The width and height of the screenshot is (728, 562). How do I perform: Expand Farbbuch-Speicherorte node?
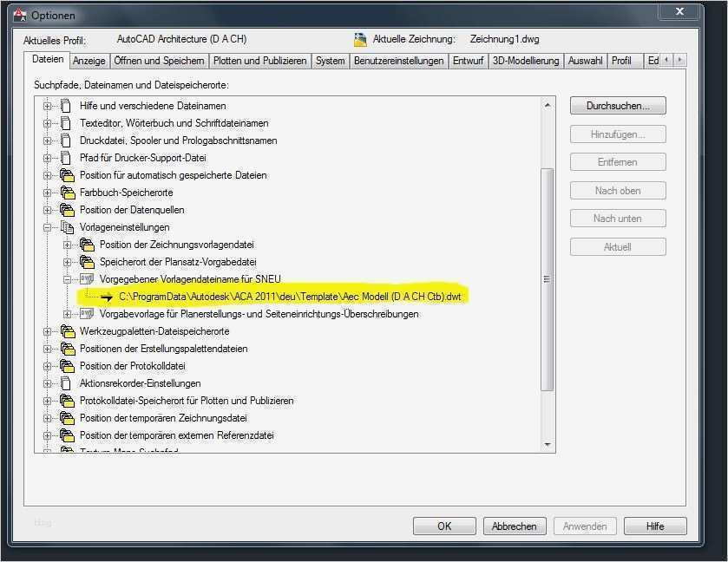pos(47,193)
